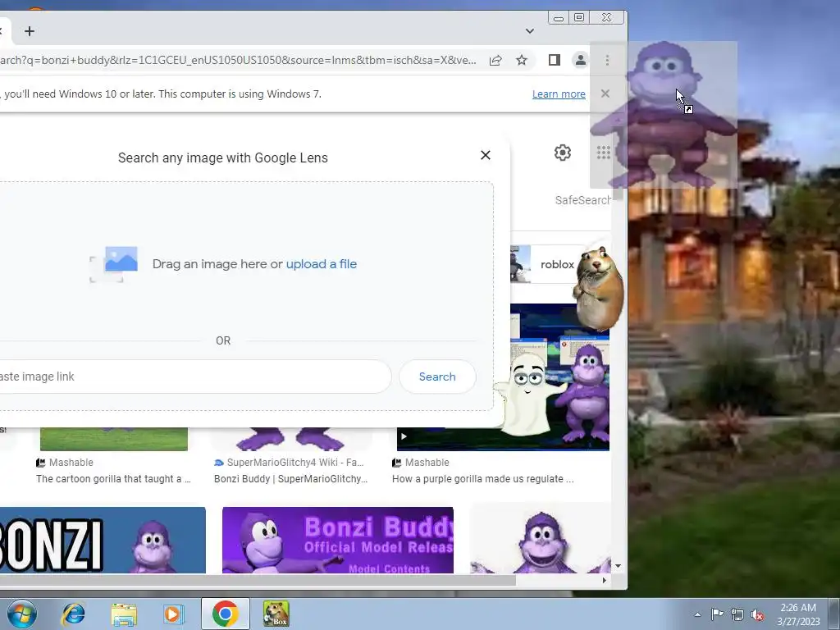Screen dimensions: 840x630
Task: Click the taskbar clock 2:26 AM
Action: (798, 614)
